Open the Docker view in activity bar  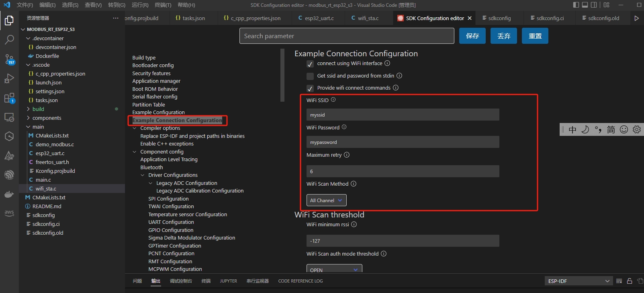tap(9, 195)
